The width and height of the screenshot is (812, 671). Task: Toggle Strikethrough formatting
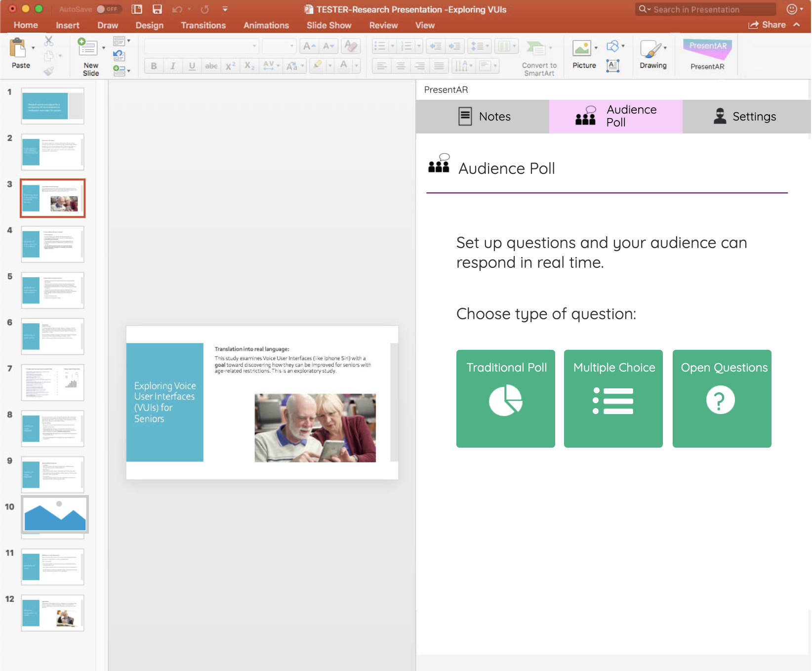[211, 66]
